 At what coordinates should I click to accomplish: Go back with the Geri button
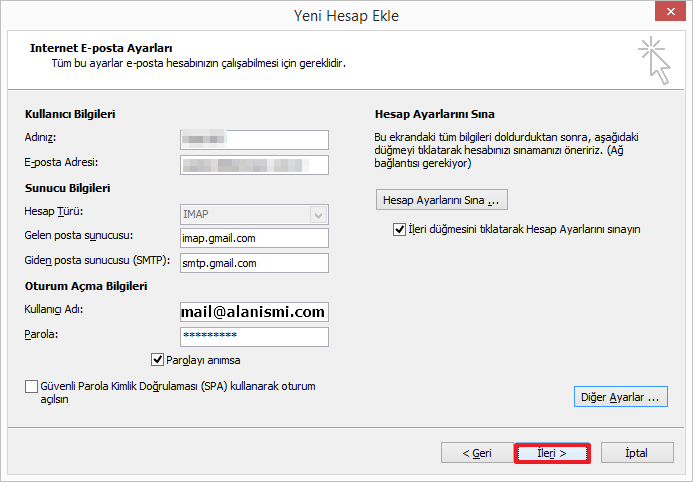pyautogui.click(x=476, y=453)
